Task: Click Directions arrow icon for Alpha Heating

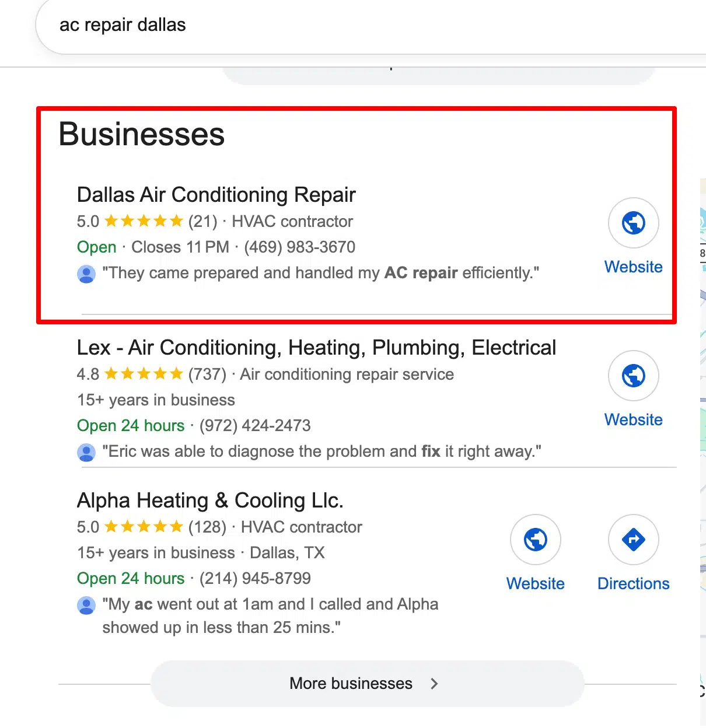Action: [x=633, y=540]
